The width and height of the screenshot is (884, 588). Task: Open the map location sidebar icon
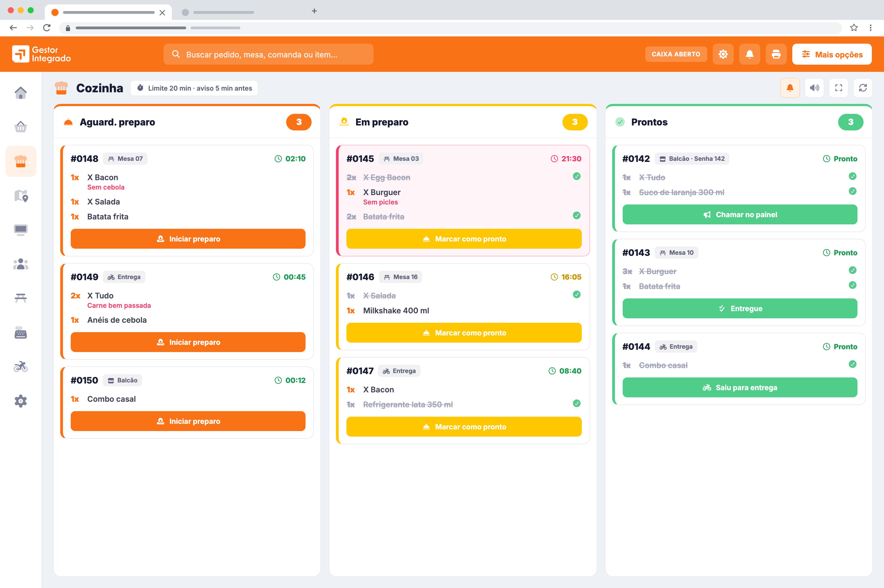[21, 196]
